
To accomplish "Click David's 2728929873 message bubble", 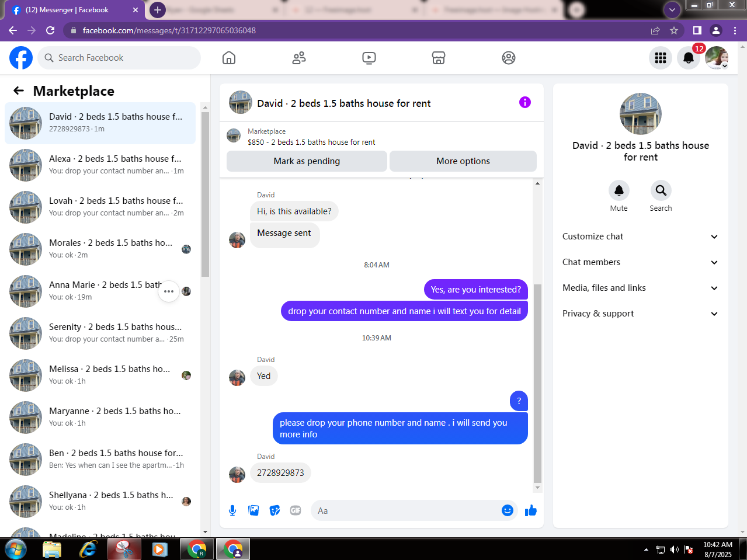I will tap(280, 473).
